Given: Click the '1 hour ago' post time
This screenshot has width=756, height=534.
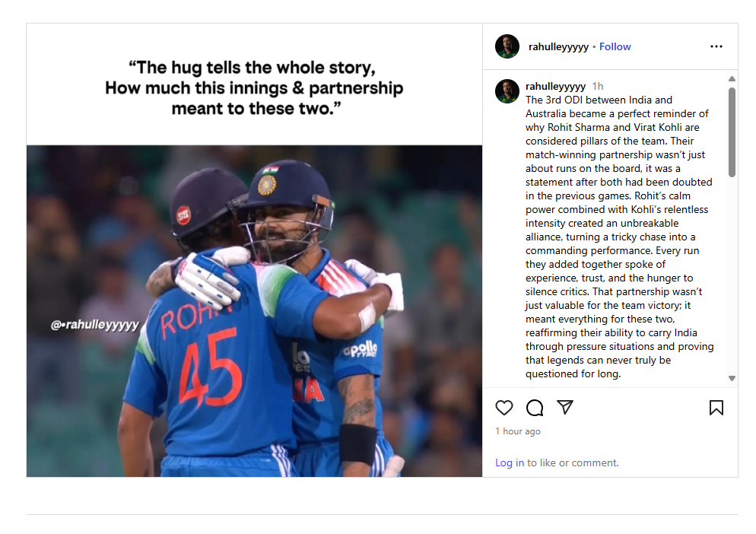Looking at the screenshot, I should 518,431.
